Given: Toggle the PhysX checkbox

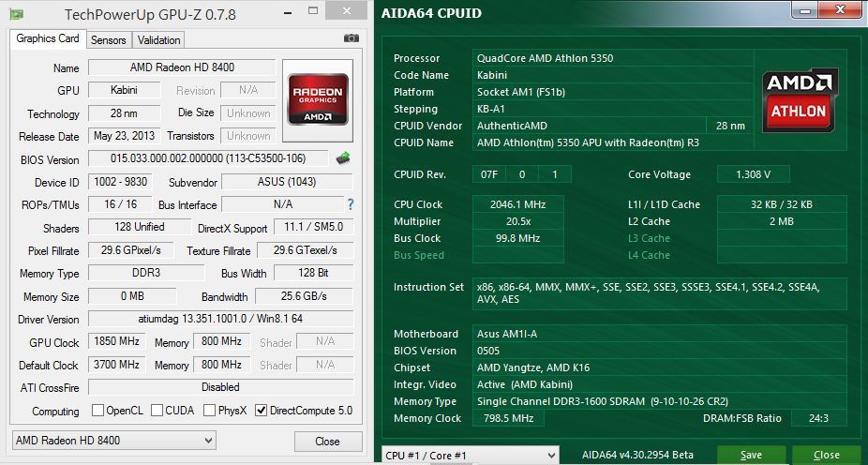Looking at the screenshot, I should pyautogui.click(x=209, y=411).
